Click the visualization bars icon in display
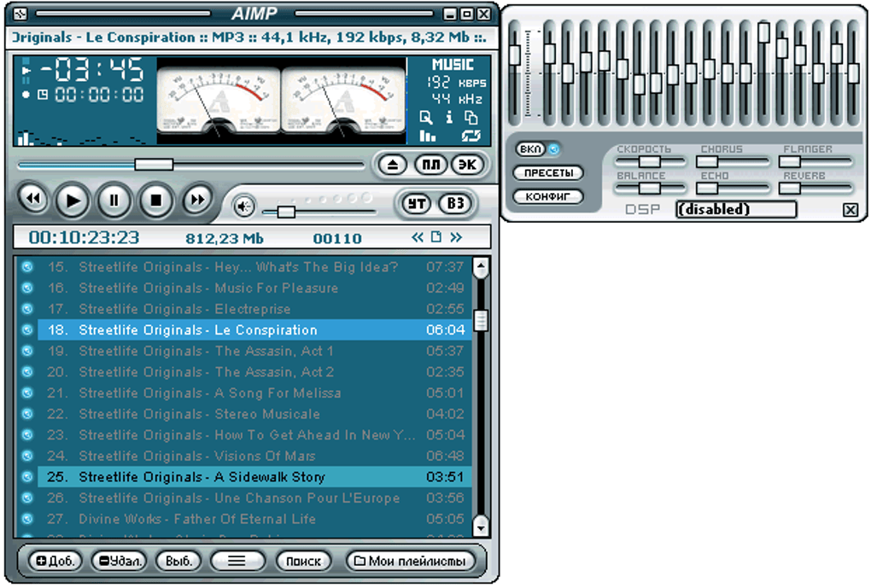 (x=427, y=136)
